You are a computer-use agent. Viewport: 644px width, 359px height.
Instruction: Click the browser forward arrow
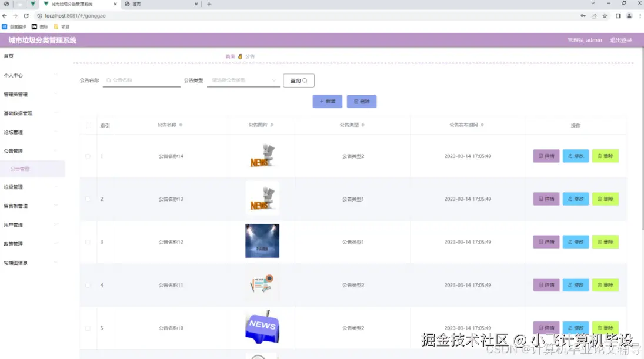pos(15,16)
